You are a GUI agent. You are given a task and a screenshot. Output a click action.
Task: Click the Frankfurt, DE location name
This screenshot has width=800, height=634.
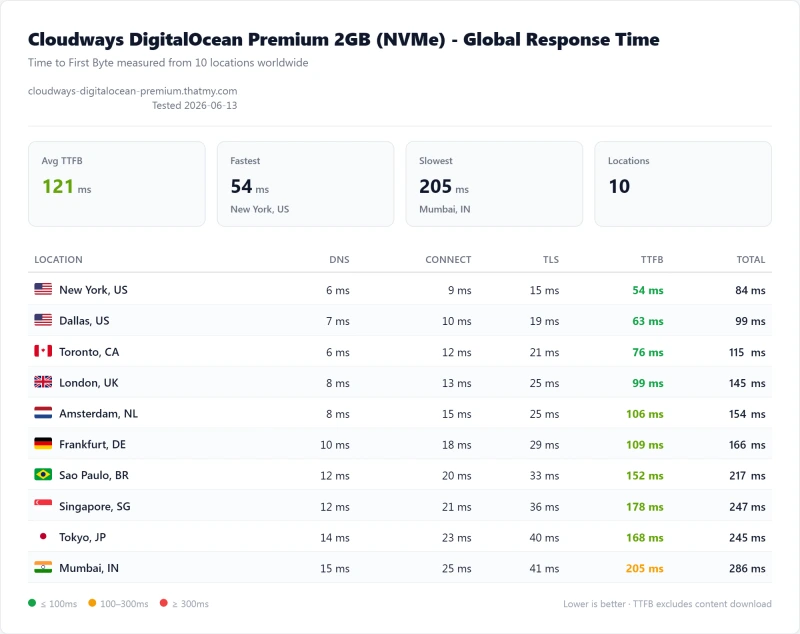click(x=92, y=444)
